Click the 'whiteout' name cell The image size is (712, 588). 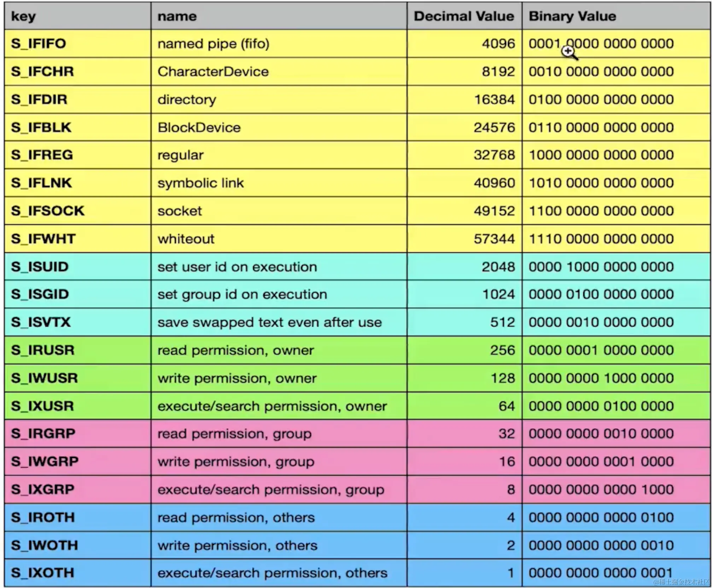click(186, 239)
